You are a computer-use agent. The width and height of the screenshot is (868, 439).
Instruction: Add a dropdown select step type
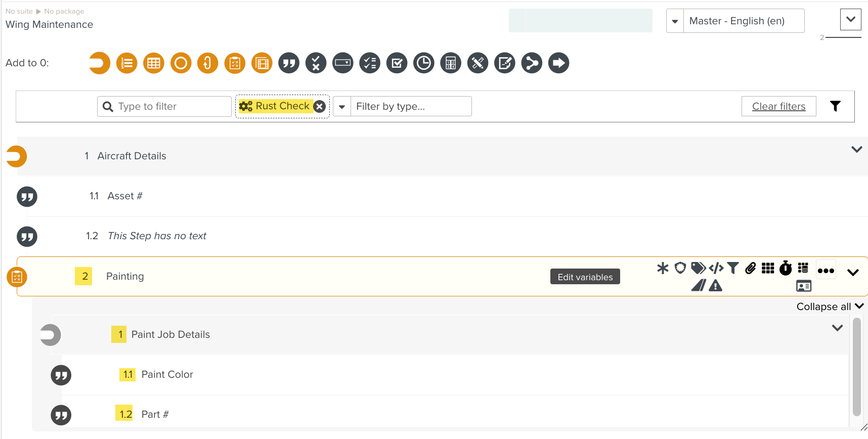[x=343, y=63]
